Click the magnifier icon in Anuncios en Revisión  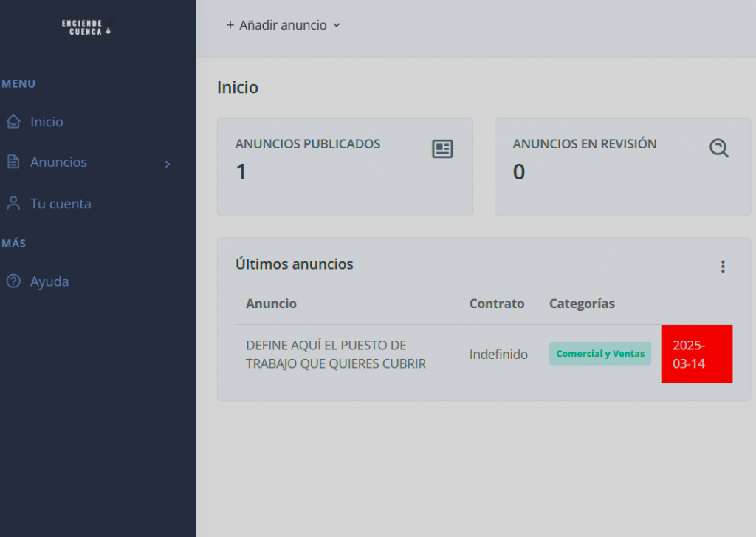click(x=718, y=148)
